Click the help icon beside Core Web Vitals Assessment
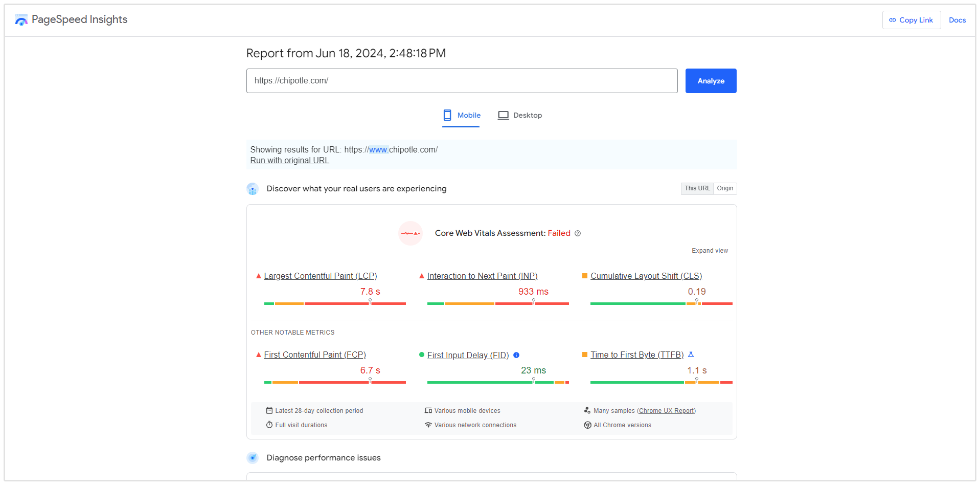Viewport: 980px width, 485px height. (x=578, y=233)
